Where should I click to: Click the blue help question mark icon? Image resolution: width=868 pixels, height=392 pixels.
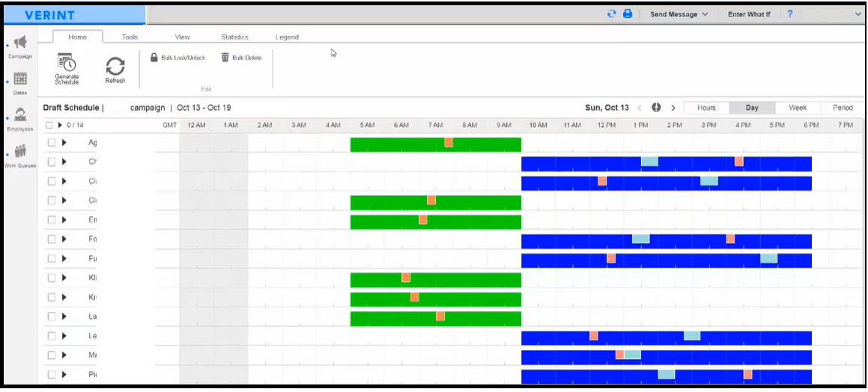click(x=790, y=13)
